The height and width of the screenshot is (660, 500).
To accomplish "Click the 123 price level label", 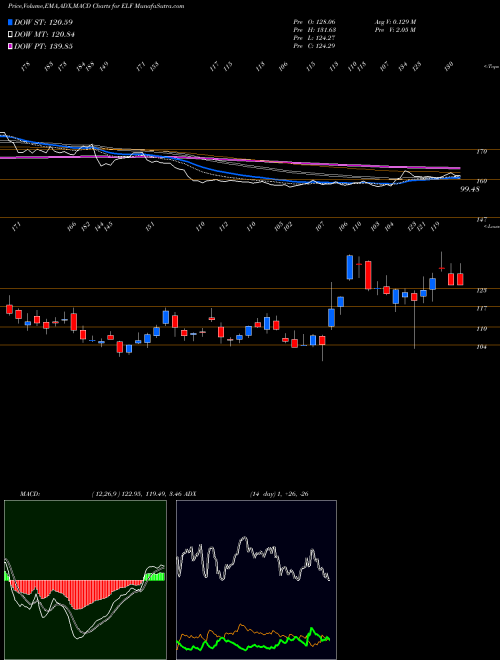I will pos(482,290).
